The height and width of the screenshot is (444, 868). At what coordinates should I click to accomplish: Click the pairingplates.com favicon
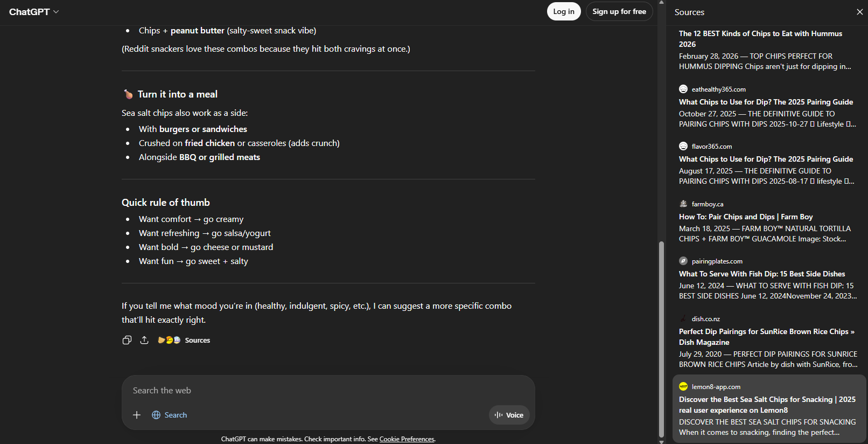point(683,261)
